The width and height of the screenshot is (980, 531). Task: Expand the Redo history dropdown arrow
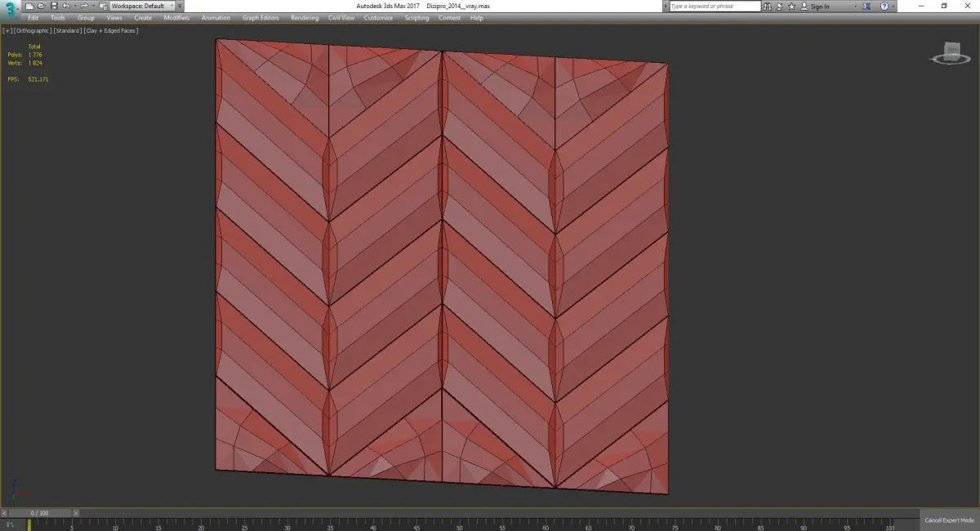click(93, 6)
